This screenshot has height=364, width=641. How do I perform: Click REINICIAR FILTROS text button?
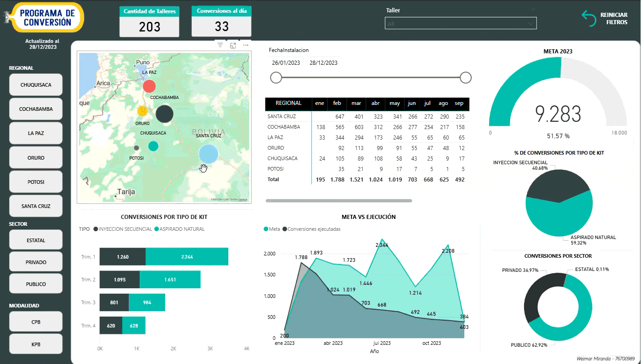pyautogui.click(x=614, y=19)
